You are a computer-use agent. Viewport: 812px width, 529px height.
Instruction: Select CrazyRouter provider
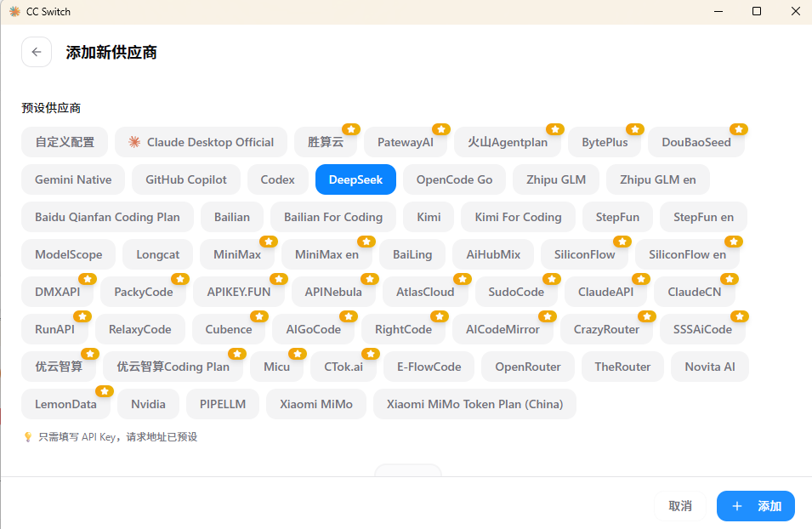tap(606, 329)
